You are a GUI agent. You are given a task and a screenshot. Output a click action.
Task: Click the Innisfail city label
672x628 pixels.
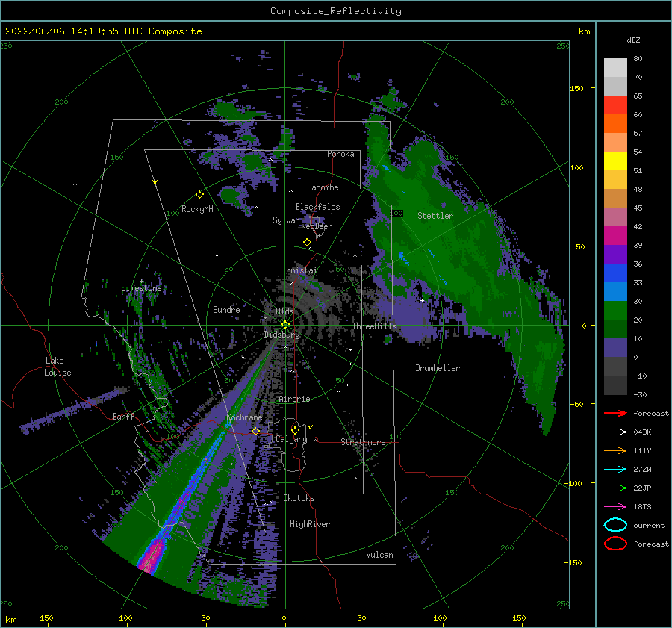[302, 270]
